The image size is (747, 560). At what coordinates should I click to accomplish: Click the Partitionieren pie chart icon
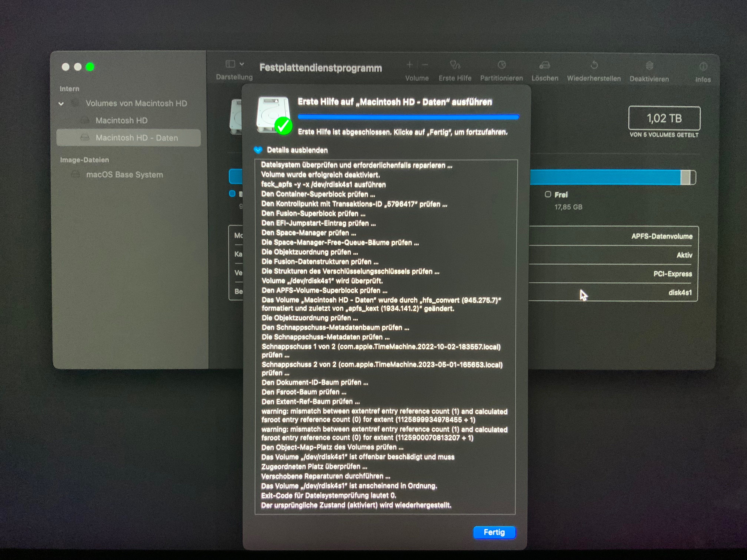(502, 65)
